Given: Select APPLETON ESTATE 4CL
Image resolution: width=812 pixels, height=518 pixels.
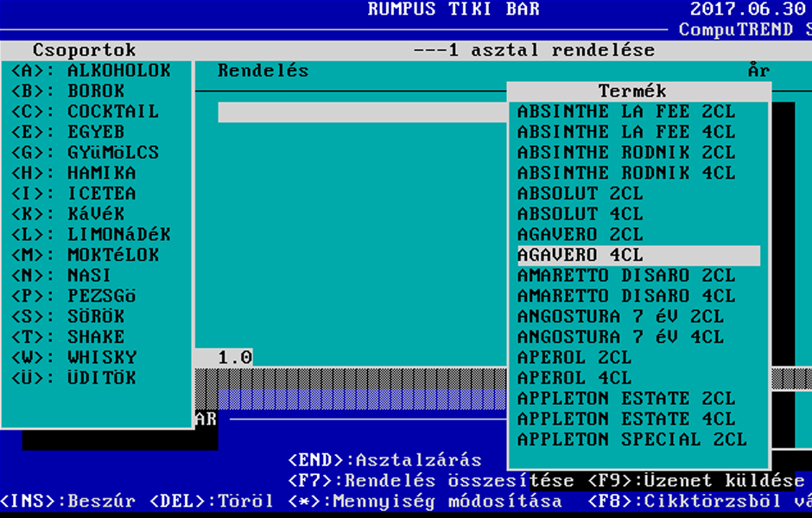Looking at the screenshot, I should [626, 419].
